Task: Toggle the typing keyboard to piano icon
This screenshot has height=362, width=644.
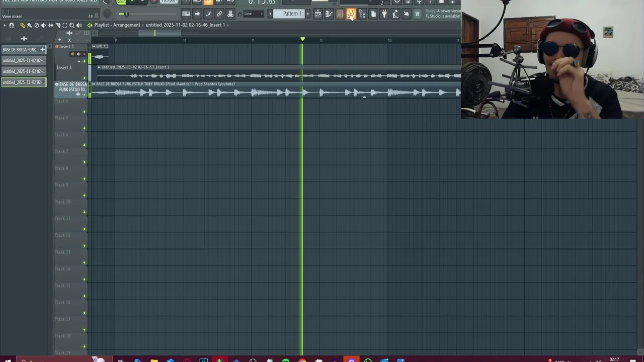Action: [x=186, y=14]
